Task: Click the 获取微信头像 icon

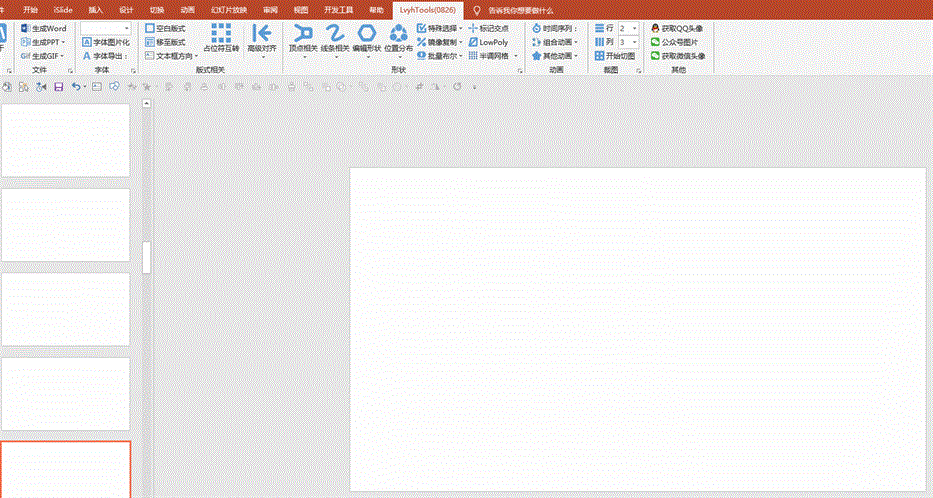Action: pyautogui.click(x=655, y=56)
